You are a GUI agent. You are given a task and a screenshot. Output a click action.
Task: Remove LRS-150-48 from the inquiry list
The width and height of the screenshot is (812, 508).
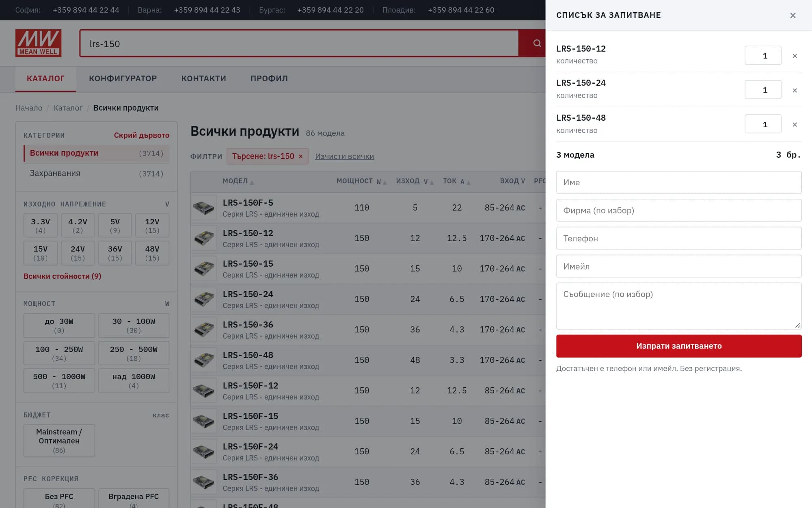pos(795,124)
